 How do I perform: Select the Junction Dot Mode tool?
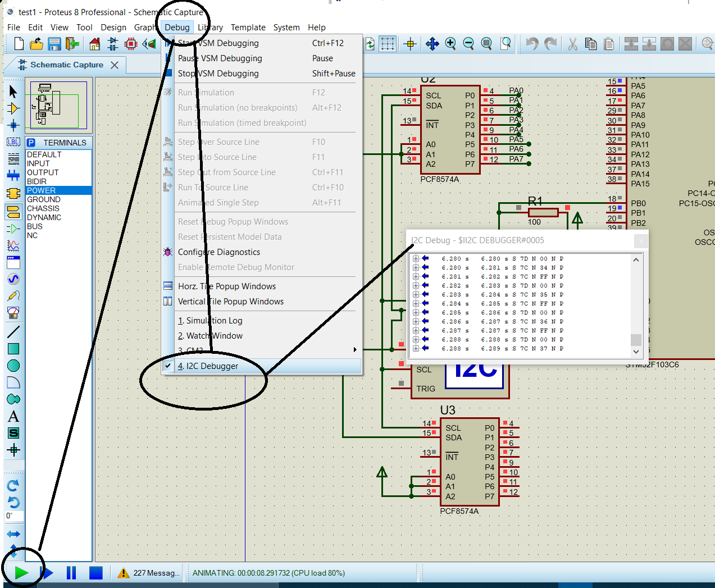coord(13,125)
